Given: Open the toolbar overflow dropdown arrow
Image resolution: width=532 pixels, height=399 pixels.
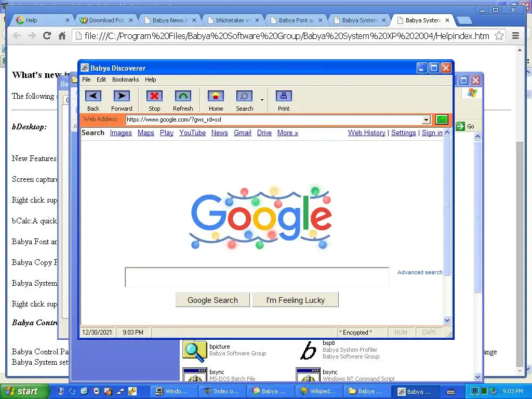Looking at the screenshot, I should (x=262, y=100).
